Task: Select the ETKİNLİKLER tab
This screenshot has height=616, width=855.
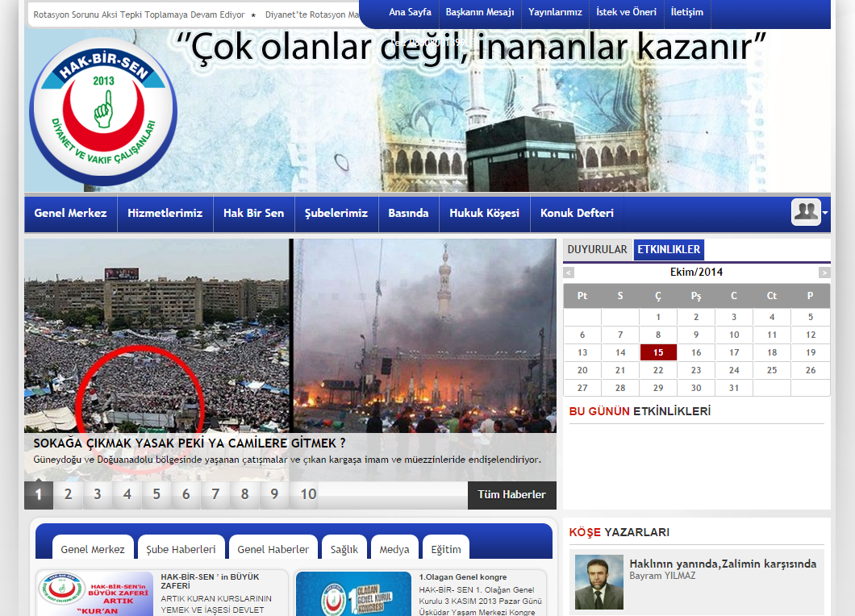Action: pos(669,250)
